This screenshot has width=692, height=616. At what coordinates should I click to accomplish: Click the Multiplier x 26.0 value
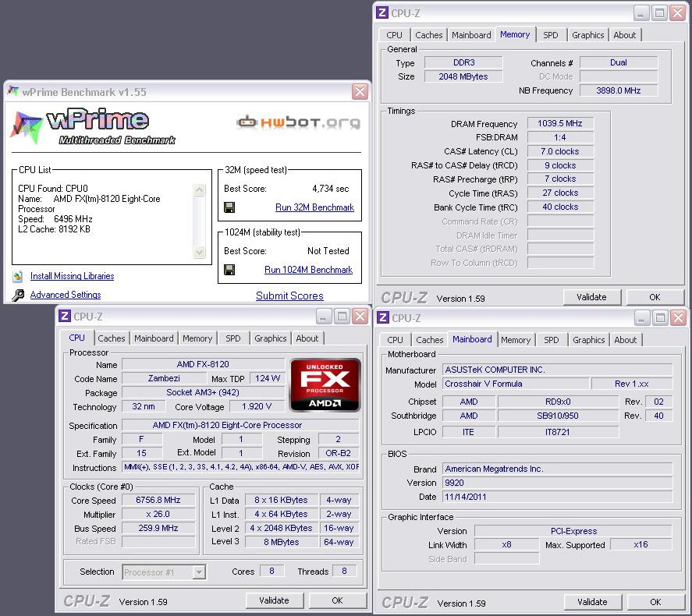(x=158, y=514)
